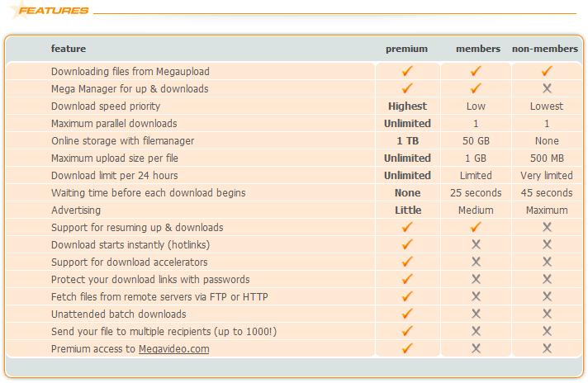The height and width of the screenshot is (383, 588).
Task: Select the members column header
Action: click(x=478, y=49)
